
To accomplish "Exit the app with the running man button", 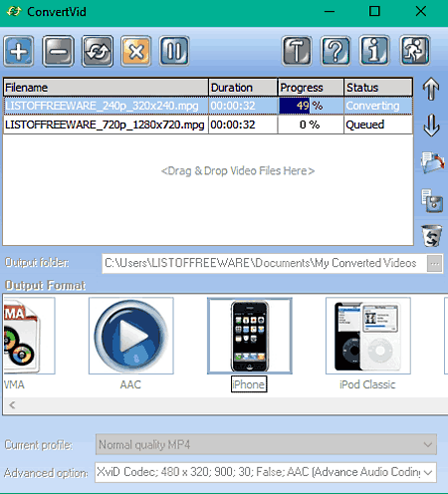I will click(415, 51).
